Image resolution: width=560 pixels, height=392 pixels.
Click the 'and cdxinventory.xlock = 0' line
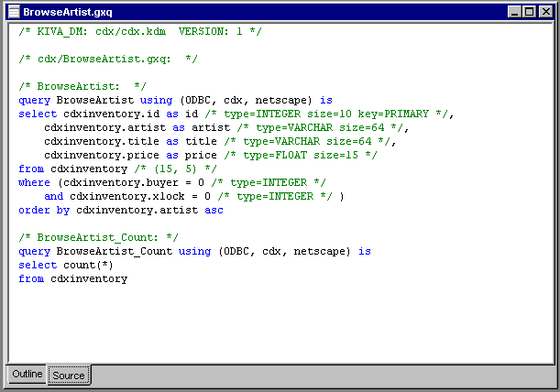point(194,196)
